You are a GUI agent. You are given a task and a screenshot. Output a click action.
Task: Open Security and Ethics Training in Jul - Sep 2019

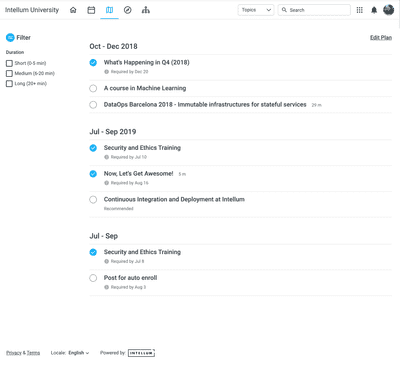coord(142,148)
